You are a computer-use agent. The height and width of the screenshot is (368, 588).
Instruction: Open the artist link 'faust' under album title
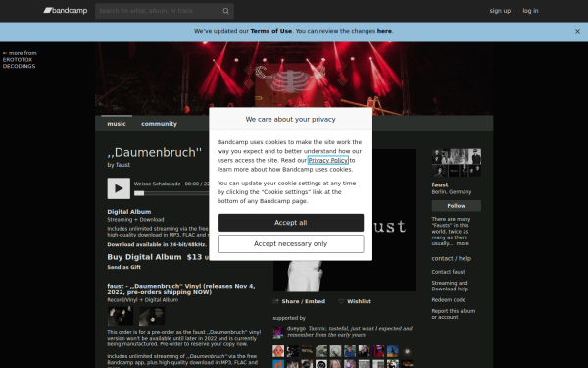pyautogui.click(x=123, y=165)
